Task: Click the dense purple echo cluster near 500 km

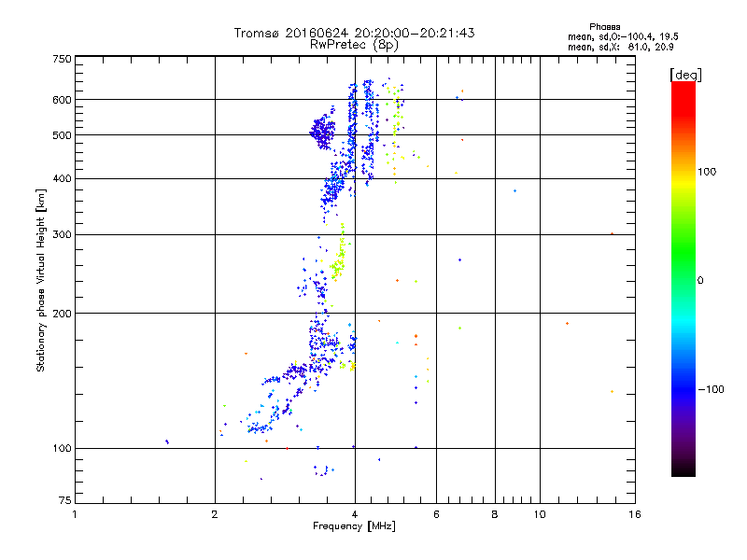Action: [322, 132]
